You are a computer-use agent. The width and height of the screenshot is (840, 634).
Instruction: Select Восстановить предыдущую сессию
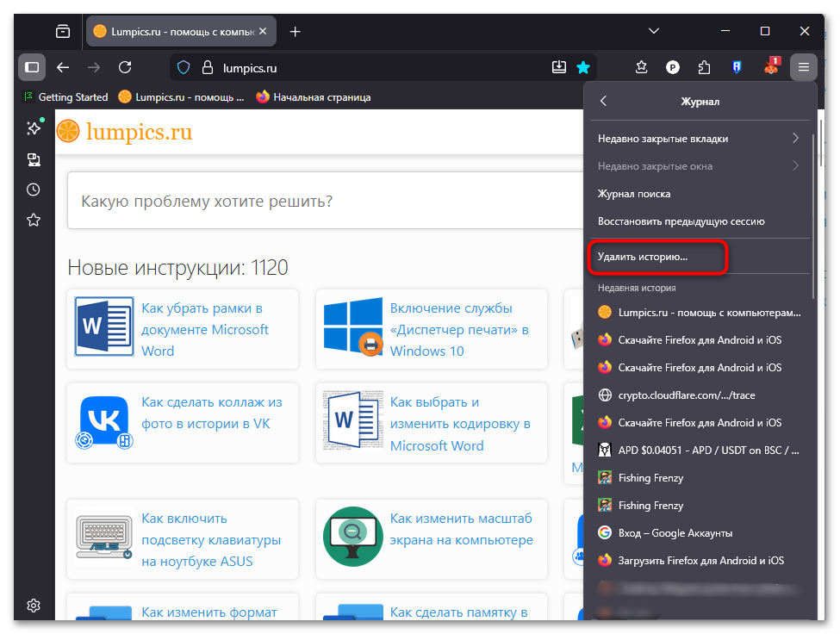tap(700, 221)
